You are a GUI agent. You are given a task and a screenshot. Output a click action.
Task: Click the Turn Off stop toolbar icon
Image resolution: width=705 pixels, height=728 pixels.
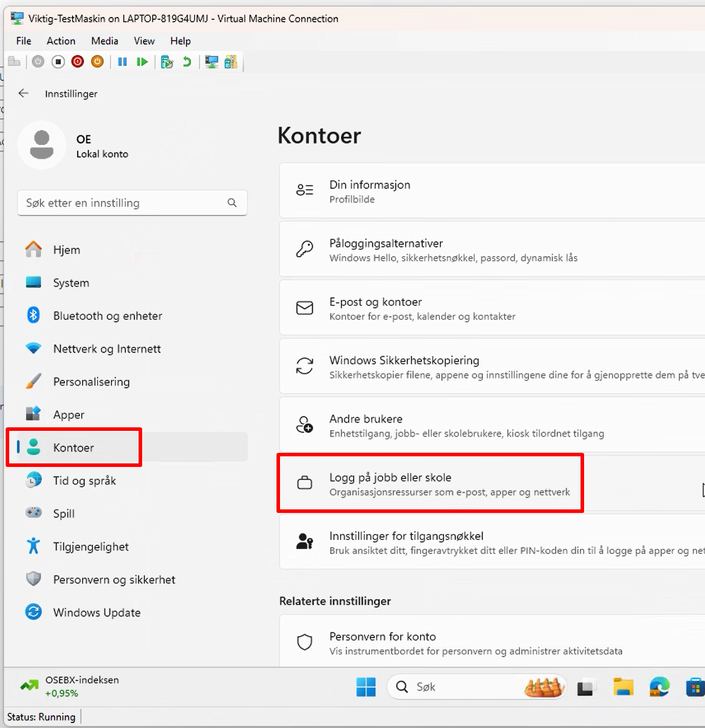pyautogui.click(x=58, y=62)
